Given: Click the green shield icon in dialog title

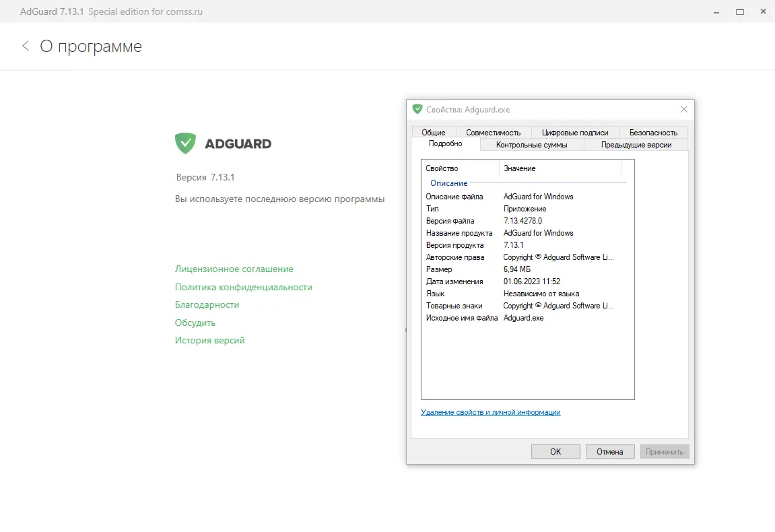Looking at the screenshot, I should 418,109.
